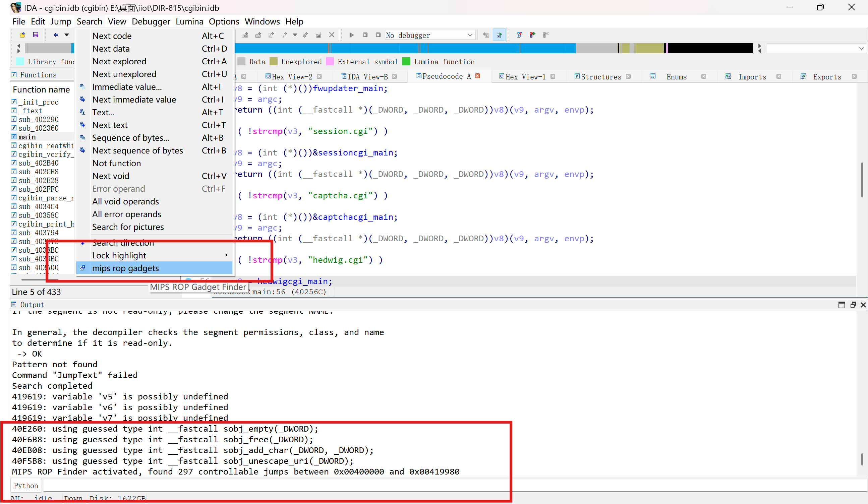Click the Make code toolbar icon
The image size is (868, 504).
pyautogui.click(x=245, y=35)
